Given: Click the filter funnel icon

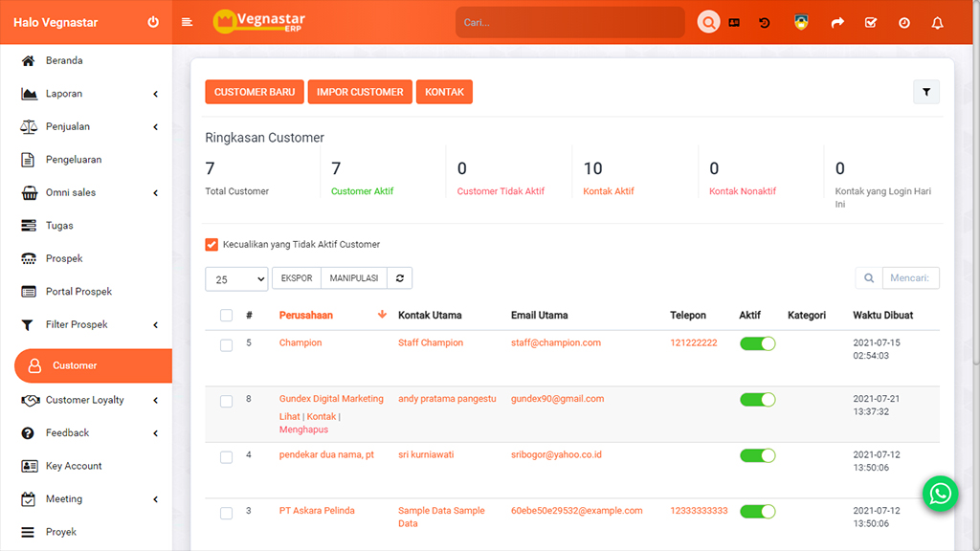Looking at the screenshot, I should click(x=926, y=92).
